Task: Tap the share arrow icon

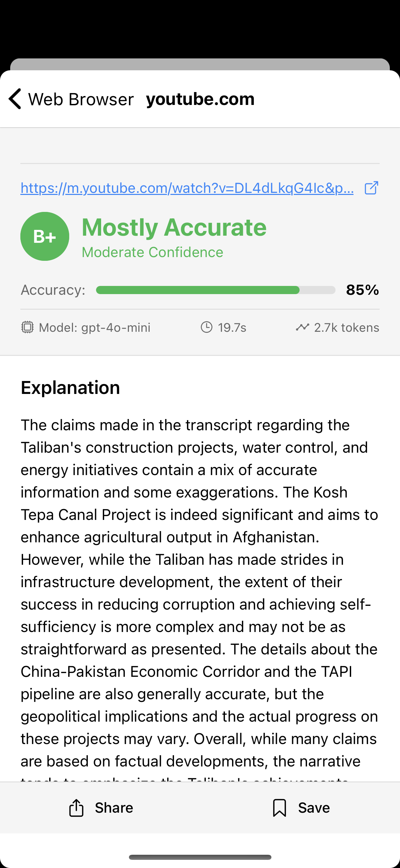Action: coord(76,808)
